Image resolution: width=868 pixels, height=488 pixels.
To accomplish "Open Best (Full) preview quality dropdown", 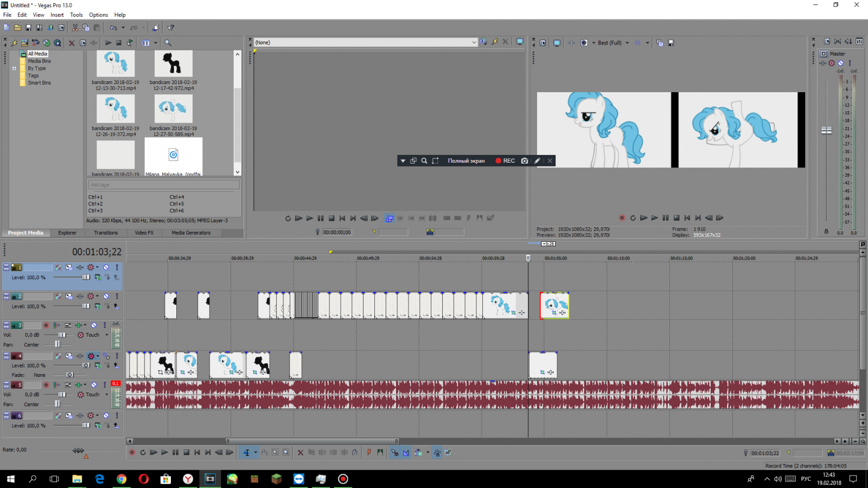I will tap(627, 43).
